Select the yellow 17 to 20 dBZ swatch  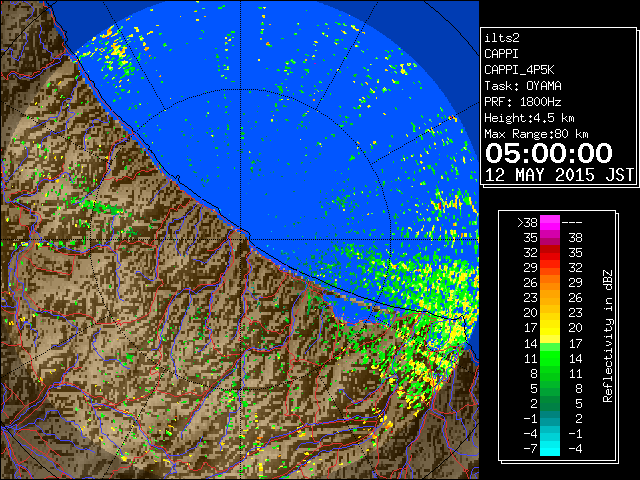tap(550, 328)
